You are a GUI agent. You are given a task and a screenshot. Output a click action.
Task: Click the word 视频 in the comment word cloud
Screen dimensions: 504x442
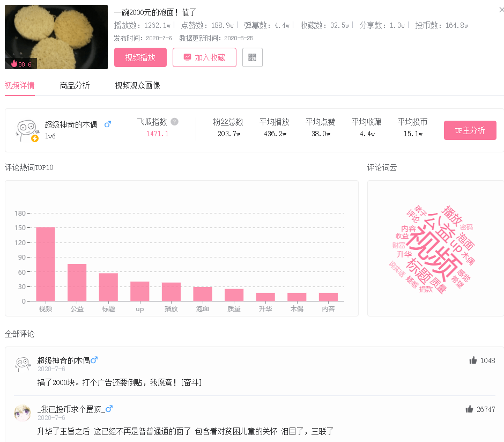click(432, 253)
